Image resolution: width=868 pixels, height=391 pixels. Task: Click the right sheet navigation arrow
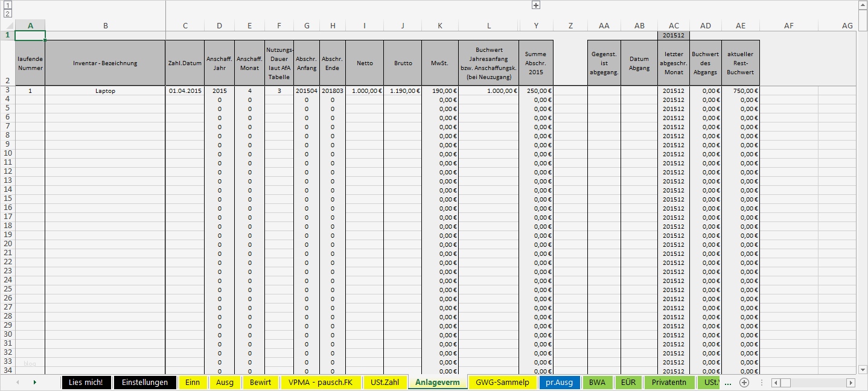click(36, 383)
